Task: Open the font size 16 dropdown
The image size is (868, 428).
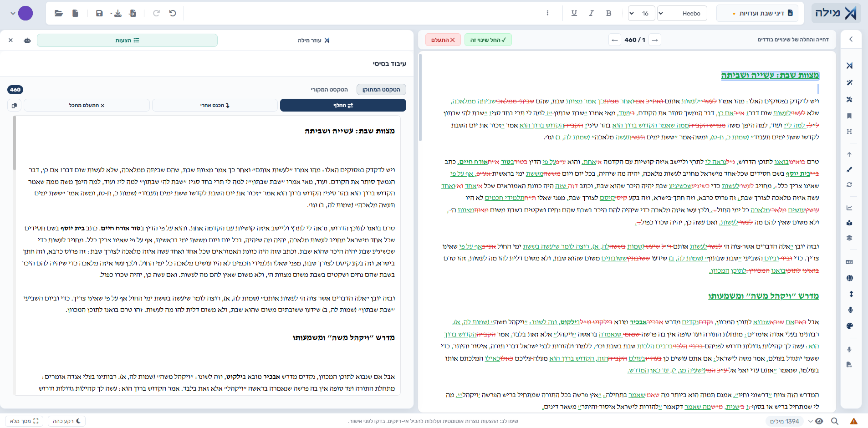Action: coord(641,13)
